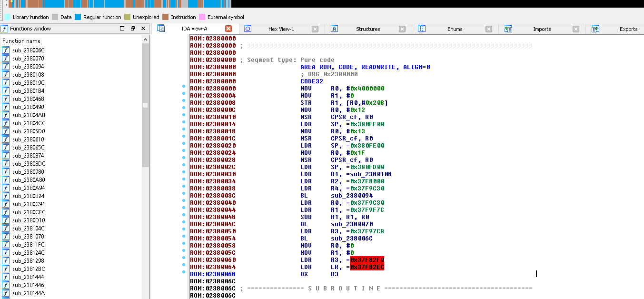Select sub_23804A8 in the functions list

point(29,115)
